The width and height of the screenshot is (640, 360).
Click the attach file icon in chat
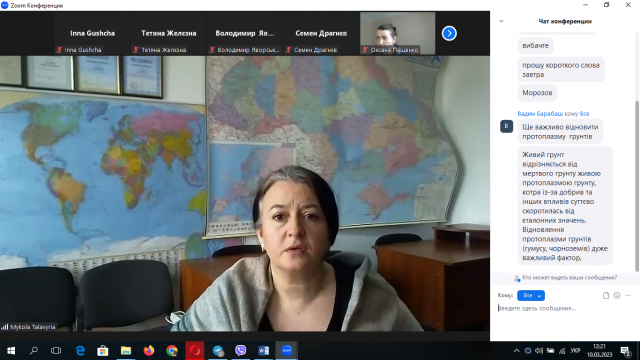tap(606, 295)
